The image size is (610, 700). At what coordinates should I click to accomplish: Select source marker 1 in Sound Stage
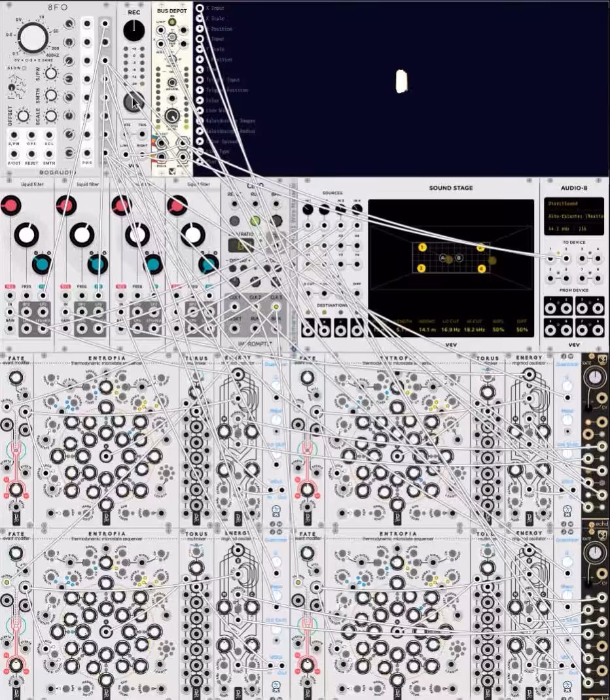point(422,247)
